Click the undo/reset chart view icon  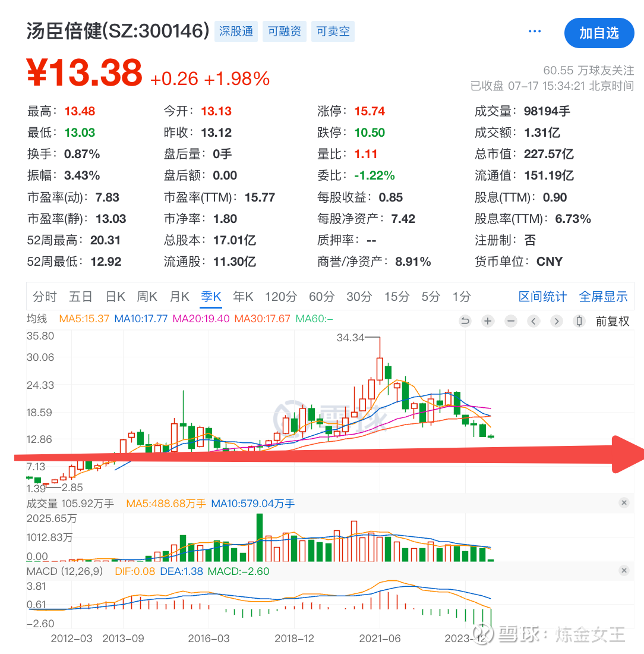[x=465, y=321]
